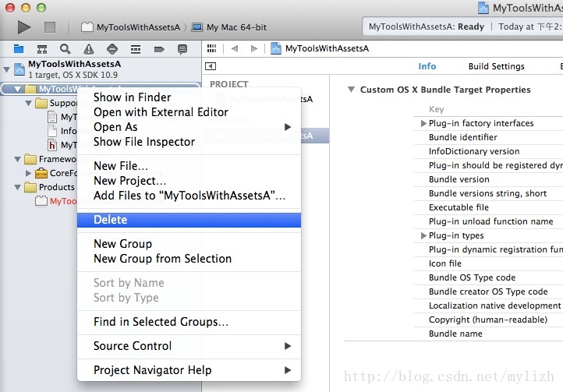The width and height of the screenshot is (563, 392).
Task: Open Project Navigator Help submenu
Action: click(189, 369)
